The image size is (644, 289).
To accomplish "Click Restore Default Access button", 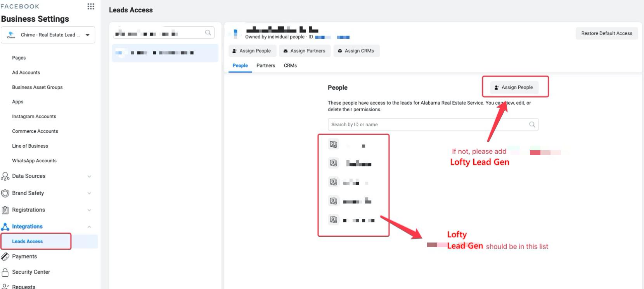I will coord(607,33).
